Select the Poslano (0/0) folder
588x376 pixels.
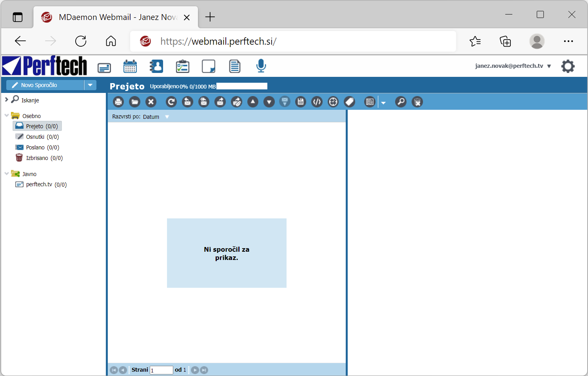pos(37,147)
